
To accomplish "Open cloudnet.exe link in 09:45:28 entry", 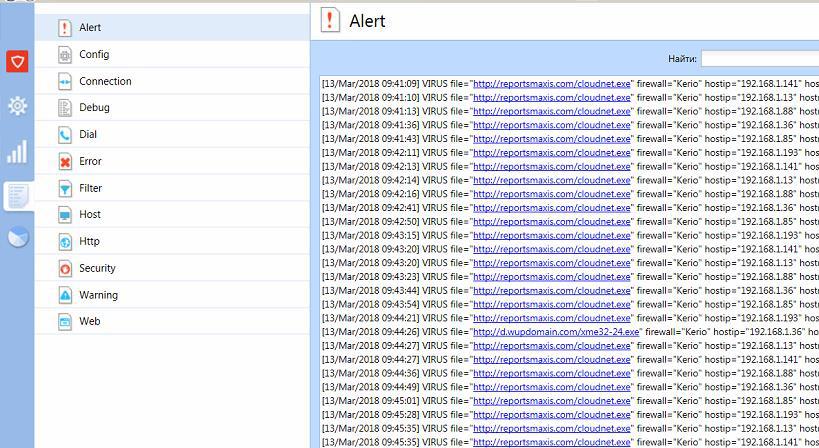I will point(552,415).
